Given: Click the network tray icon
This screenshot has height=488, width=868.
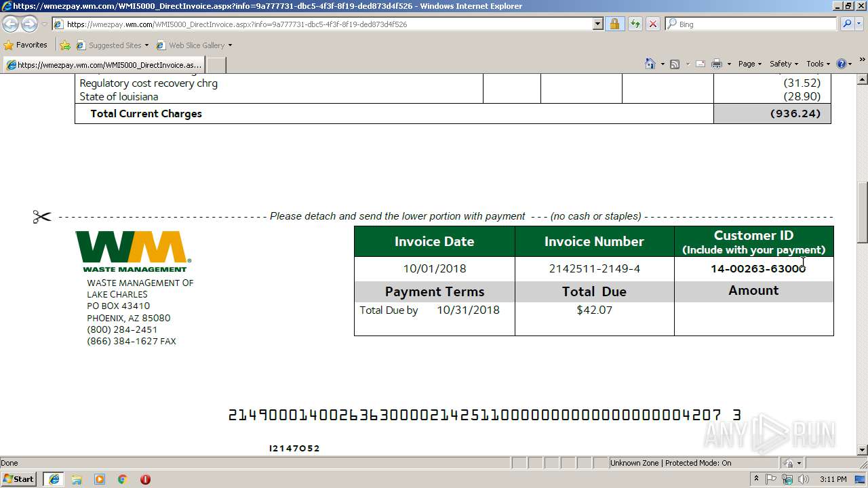Looking at the screenshot, I should [x=787, y=479].
